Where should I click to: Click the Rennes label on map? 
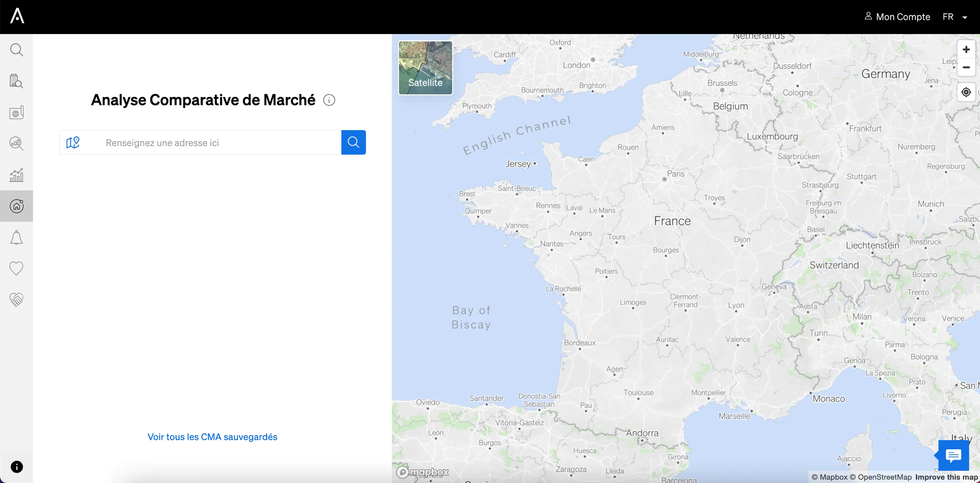(548, 206)
